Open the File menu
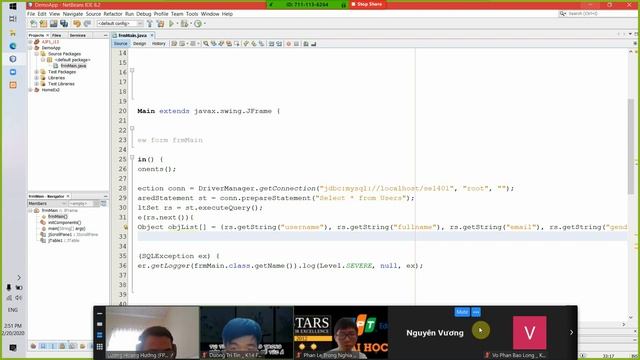Image resolution: width=640 pixels, height=360 pixels. coord(31,14)
